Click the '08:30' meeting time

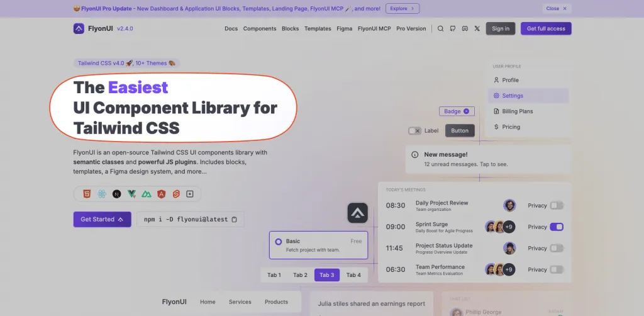396,205
